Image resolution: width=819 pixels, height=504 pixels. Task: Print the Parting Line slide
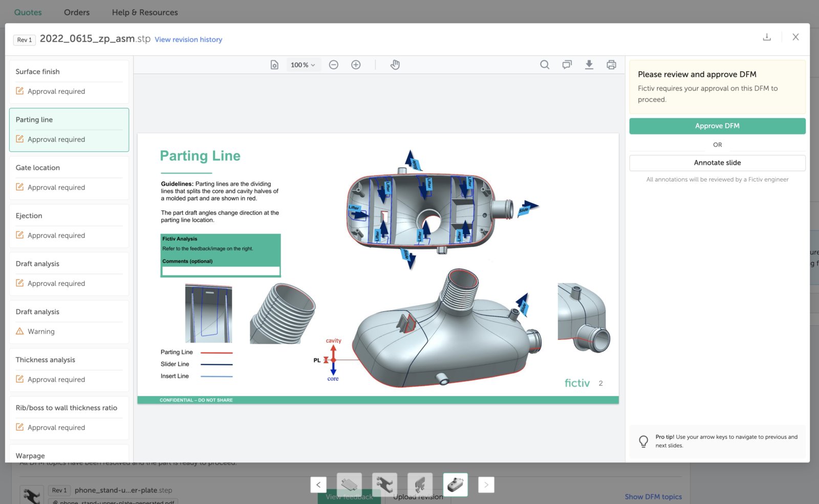[x=611, y=64]
